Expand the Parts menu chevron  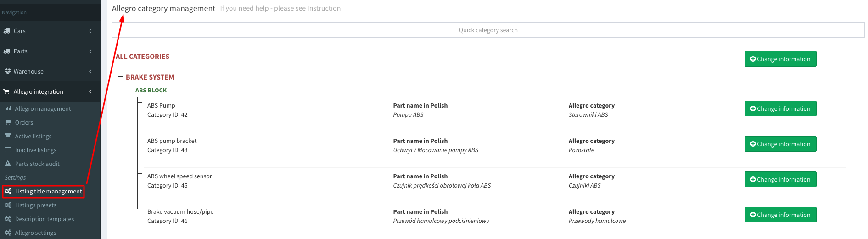(90, 51)
